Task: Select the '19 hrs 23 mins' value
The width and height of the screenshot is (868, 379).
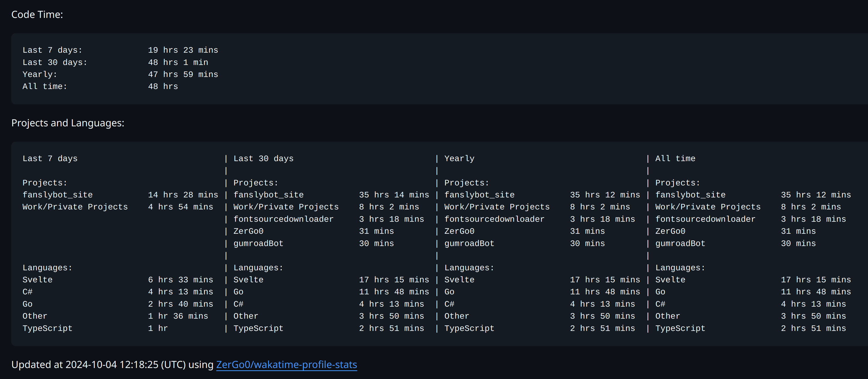Action: (x=183, y=50)
